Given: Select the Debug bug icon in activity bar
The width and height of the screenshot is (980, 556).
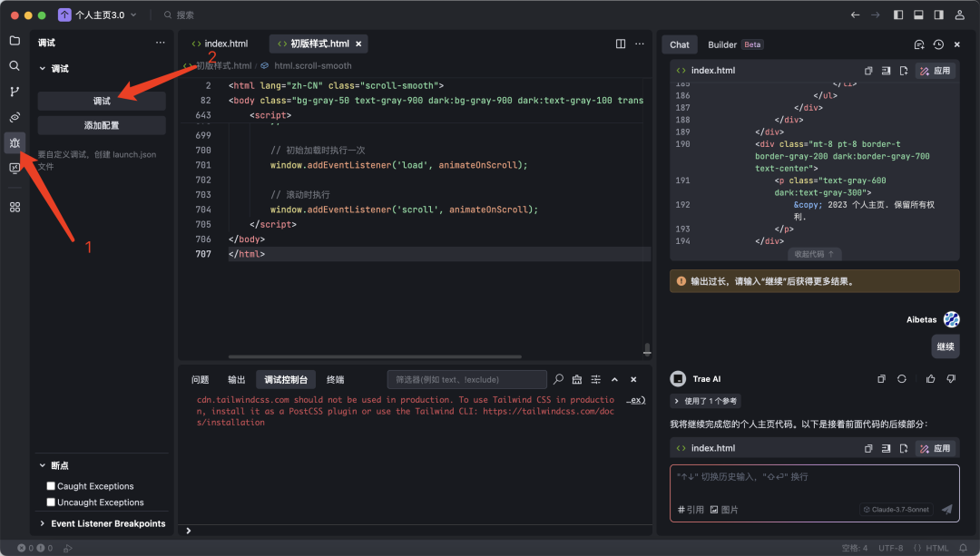Looking at the screenshot, I should click(x=15, y=142).
